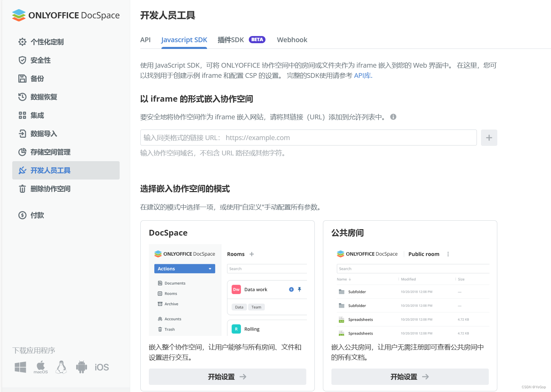Download the Windows desktop app
The width and height of the screenshot is (551, 392).
click(20, 367)
